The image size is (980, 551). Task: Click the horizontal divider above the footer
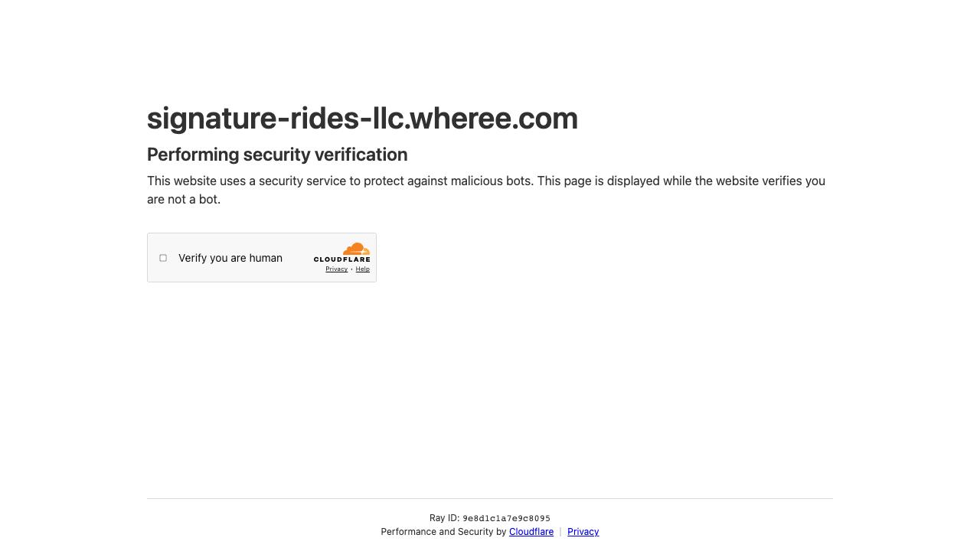point(490,498)
